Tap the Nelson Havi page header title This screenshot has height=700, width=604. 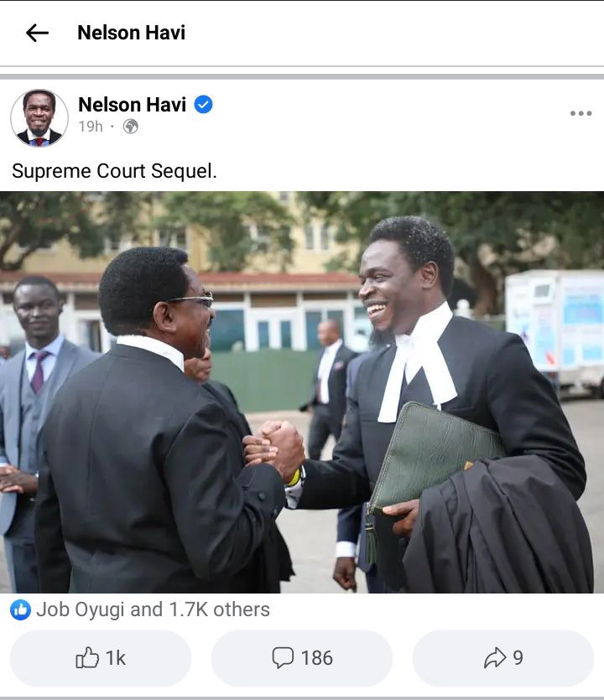click(x=132, y=33)
